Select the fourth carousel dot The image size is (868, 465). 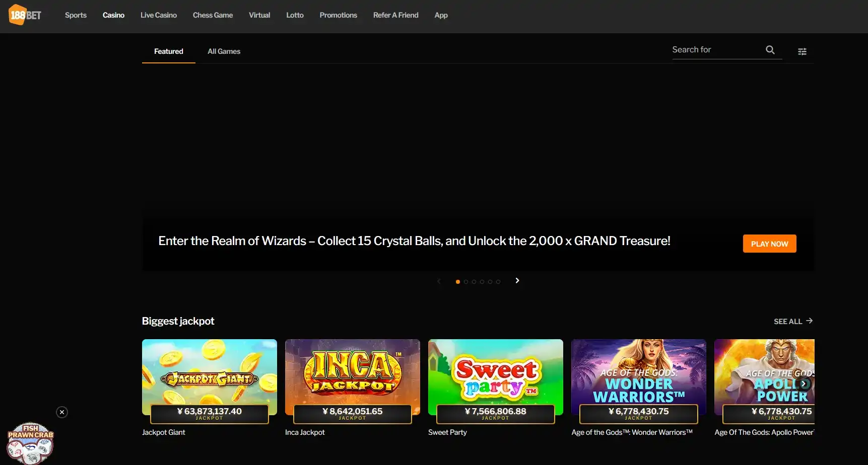click(482, 282)
